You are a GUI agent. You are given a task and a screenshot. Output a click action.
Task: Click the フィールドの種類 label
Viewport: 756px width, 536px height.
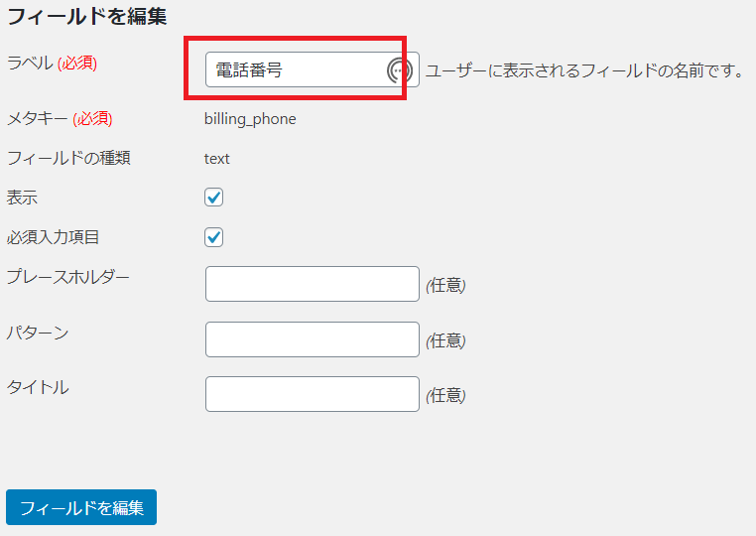tap(68, 158)
